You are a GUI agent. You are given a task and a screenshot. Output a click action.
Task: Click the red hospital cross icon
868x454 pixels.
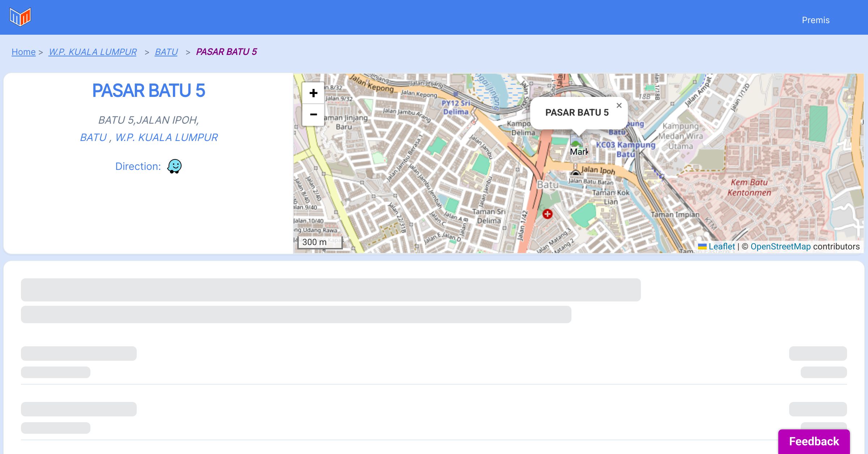click(547, 214)
